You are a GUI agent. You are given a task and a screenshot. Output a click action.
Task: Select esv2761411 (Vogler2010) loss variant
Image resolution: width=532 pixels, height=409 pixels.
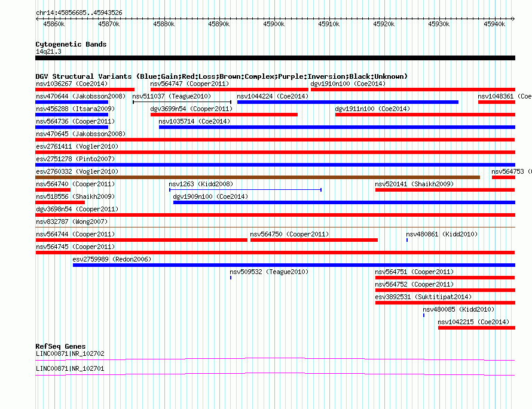click(275, 152)
